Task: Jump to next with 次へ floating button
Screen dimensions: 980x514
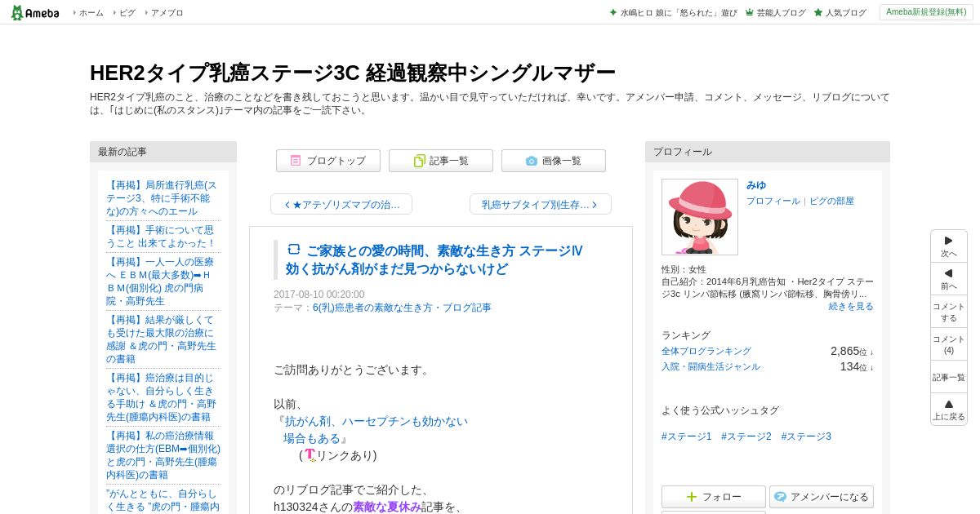Action: pyautogui.click(x=949, y=246)
